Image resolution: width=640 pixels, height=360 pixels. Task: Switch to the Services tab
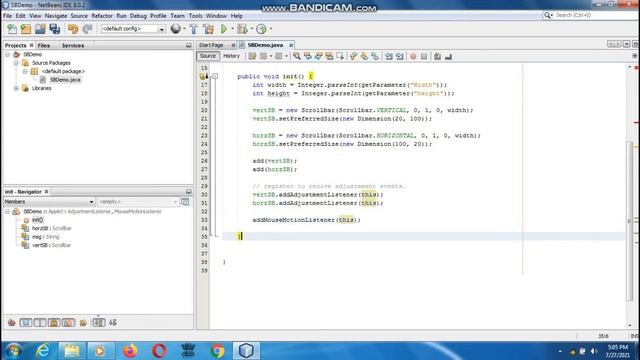tap(73, 45)
